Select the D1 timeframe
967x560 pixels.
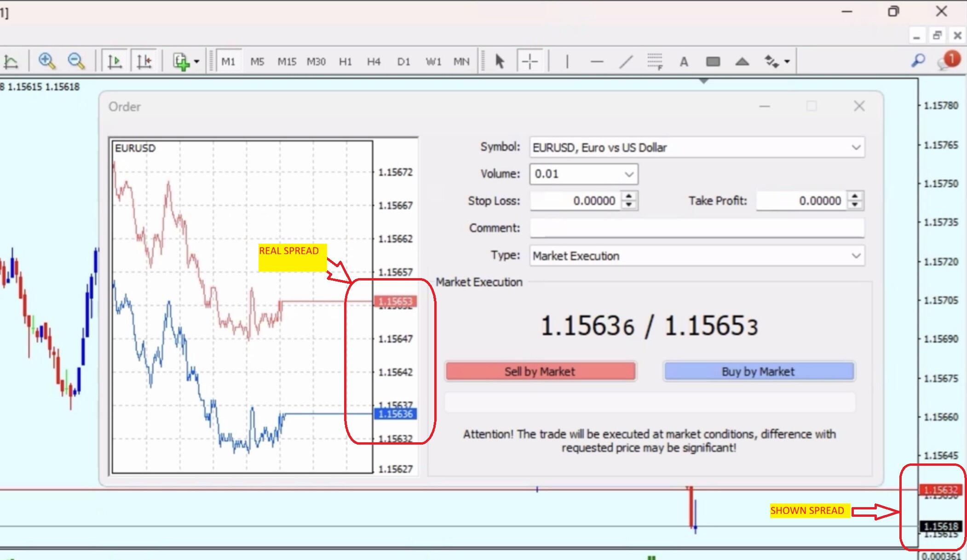tap(403, 62)
